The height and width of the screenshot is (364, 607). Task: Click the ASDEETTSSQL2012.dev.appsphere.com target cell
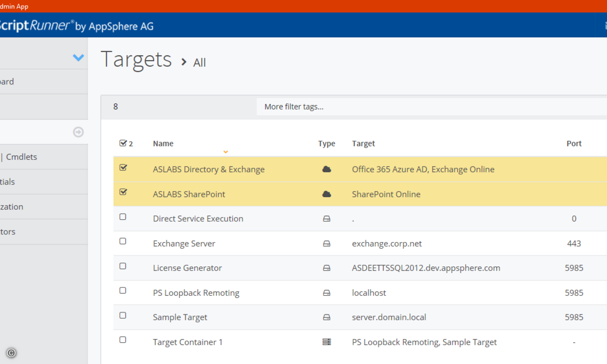pyautogui.click(x=426, y=268)
